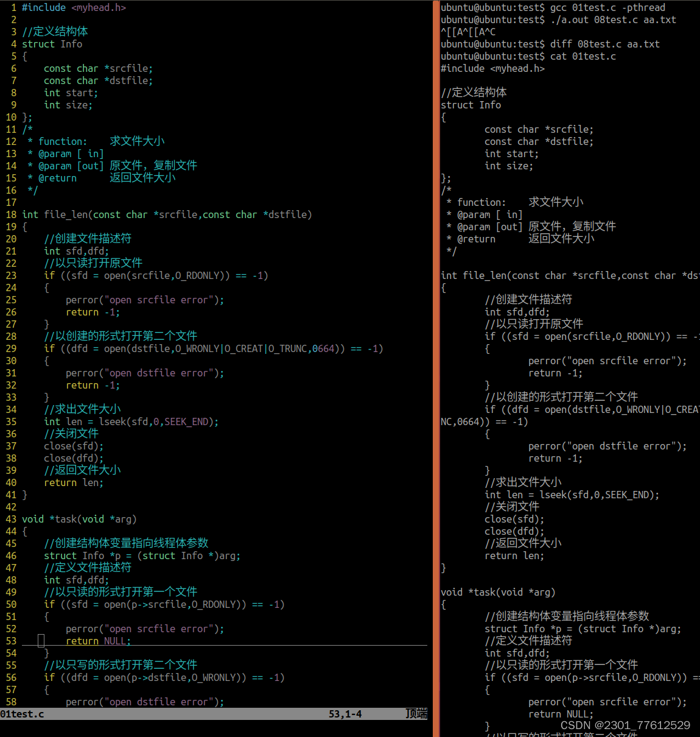Click the CSDN @2301_77612529 watermark text
The width and height of the screenshot is (700, 737).
(x=625, y=725)
